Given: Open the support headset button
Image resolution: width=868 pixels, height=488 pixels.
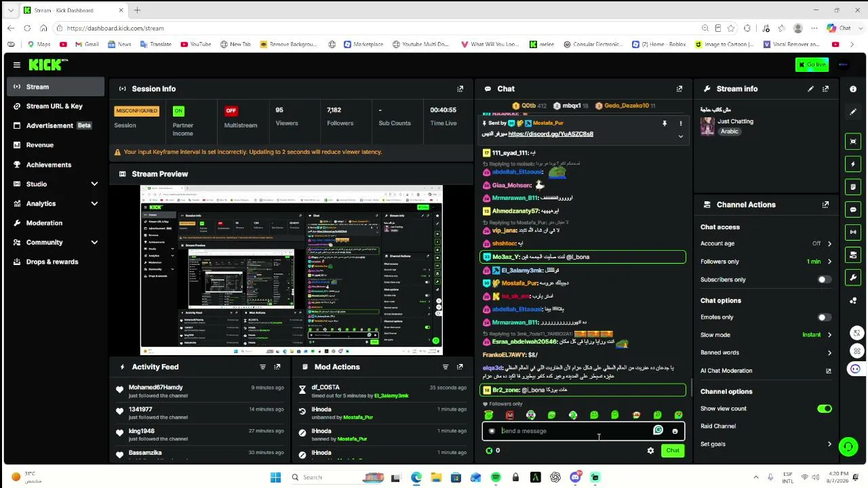Looking at the screenshot, I should [848, 446].
